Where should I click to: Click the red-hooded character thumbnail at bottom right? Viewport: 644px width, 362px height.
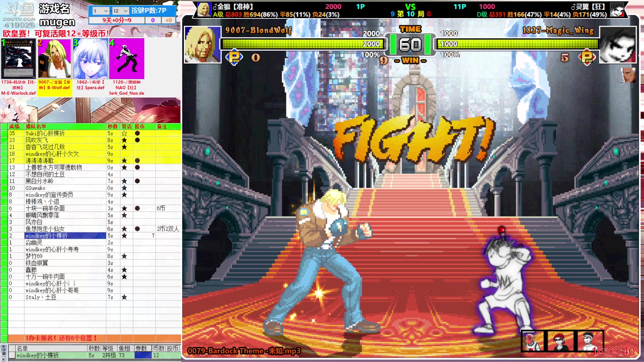point(560,341)
